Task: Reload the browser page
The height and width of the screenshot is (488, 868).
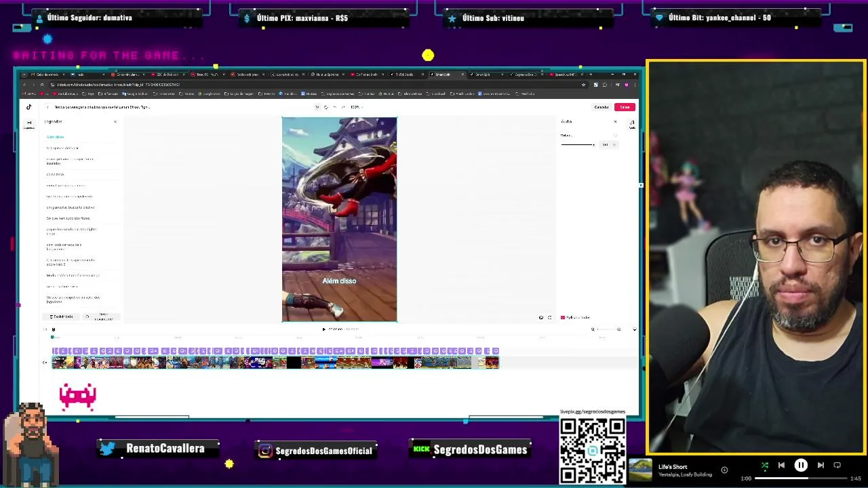Action: pyautogui.click(x=41, y=85)
